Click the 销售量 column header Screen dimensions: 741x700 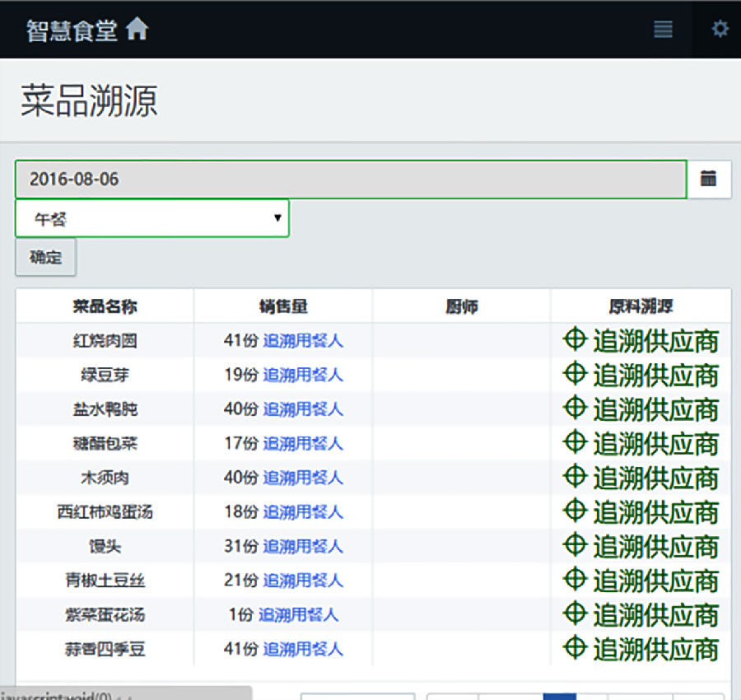pyautogui.click(x=283, y=306)
